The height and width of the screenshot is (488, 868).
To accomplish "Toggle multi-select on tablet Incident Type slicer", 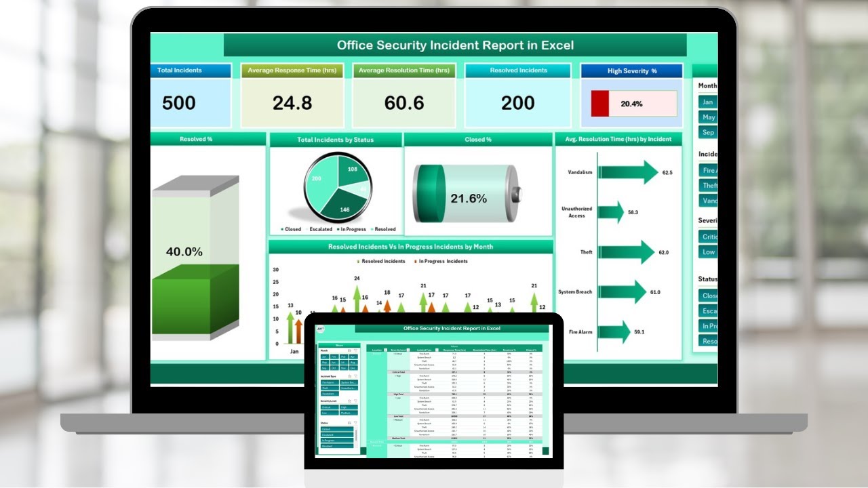I will pos(350,376).
